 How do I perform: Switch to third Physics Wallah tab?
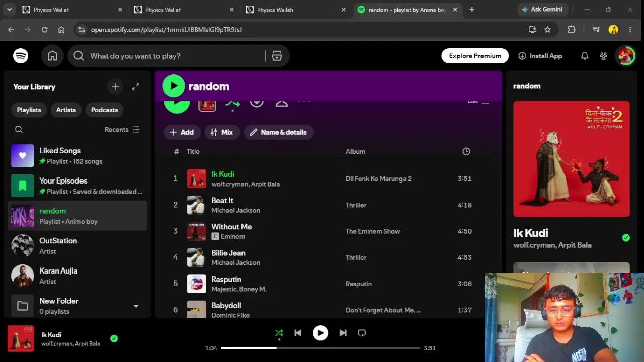tap(296, 10)
